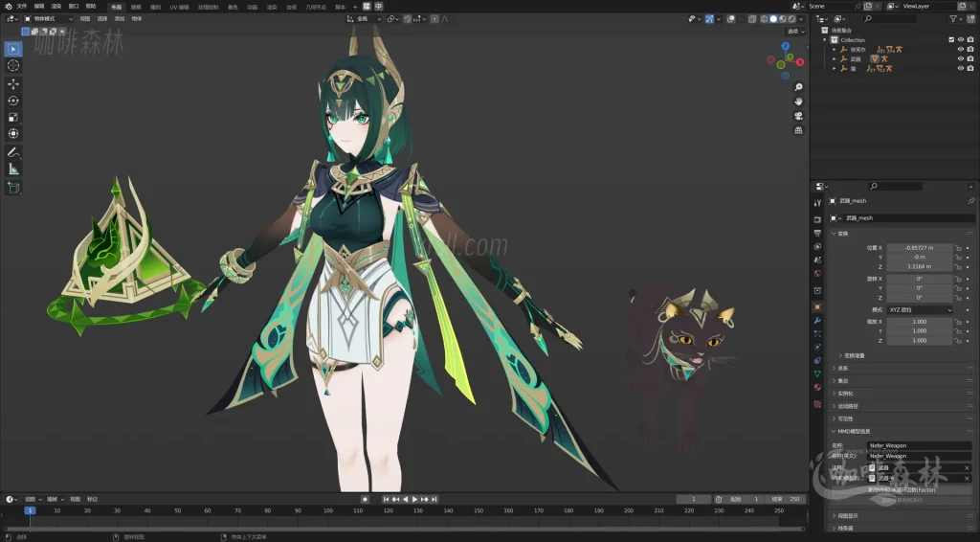Viewport: 980px width, 542px height.
Task: Toggle camera view with the camera icon
Action: coord(798,116)
